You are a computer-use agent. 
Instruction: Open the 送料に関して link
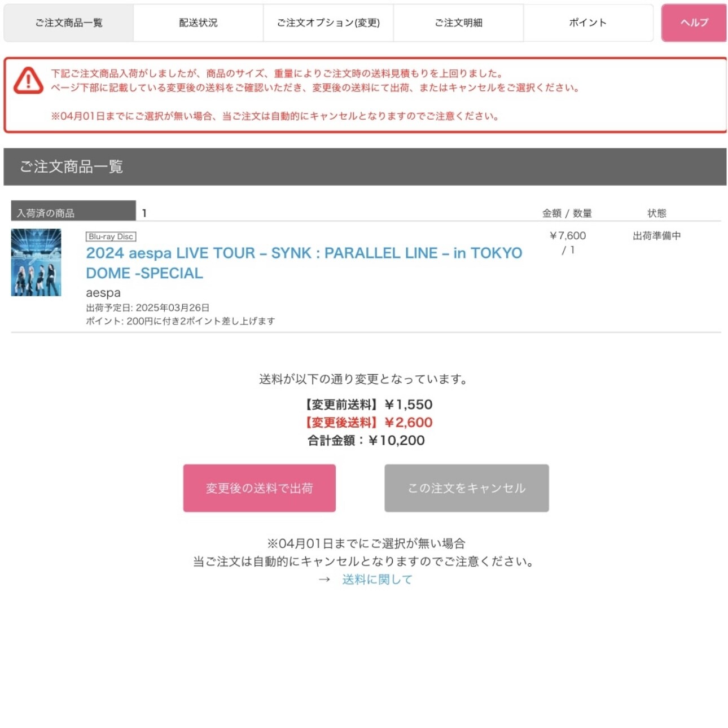coord(377,580)
